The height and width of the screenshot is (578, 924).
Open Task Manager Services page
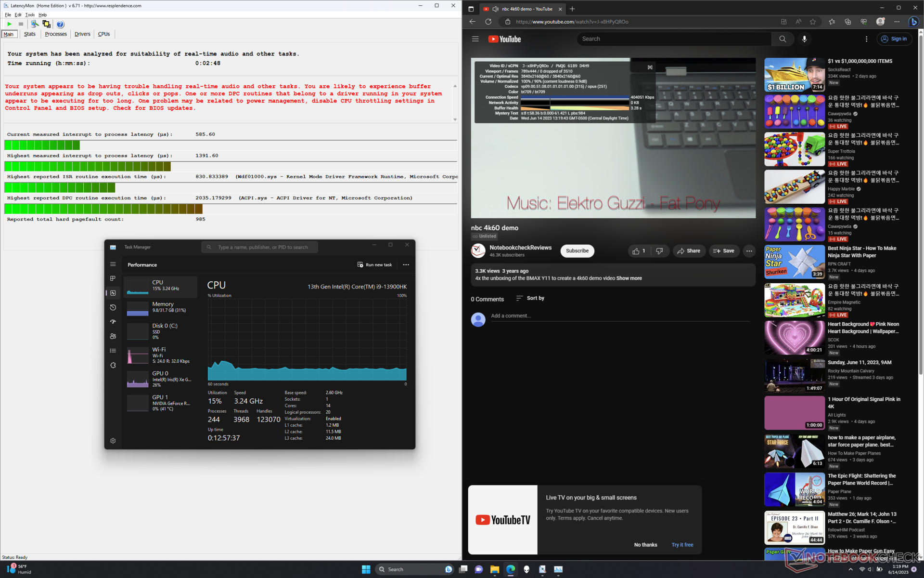(x=113, y=365)
